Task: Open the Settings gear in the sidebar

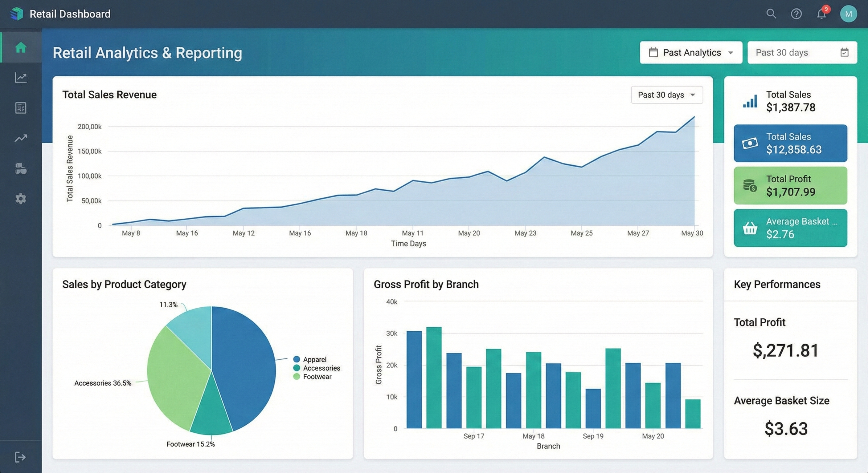Action: pos(20,199)
